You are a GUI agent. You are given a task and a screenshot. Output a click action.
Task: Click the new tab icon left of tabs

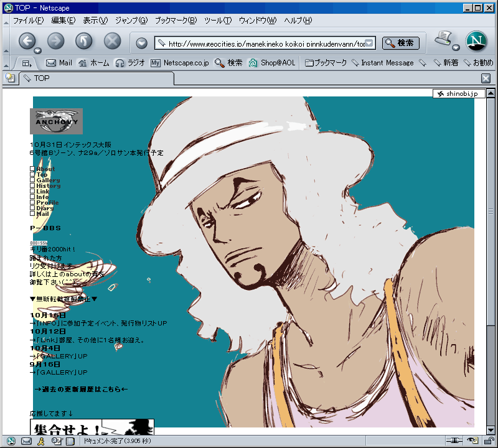[10, 78]
